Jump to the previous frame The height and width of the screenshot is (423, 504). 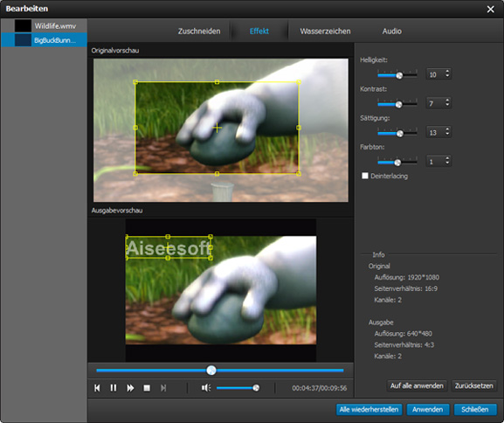[97, 388]
